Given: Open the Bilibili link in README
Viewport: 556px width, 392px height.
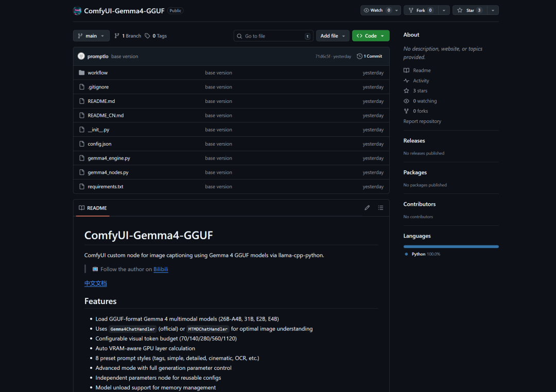Looking at the screenshot, I should click(161, 270).
